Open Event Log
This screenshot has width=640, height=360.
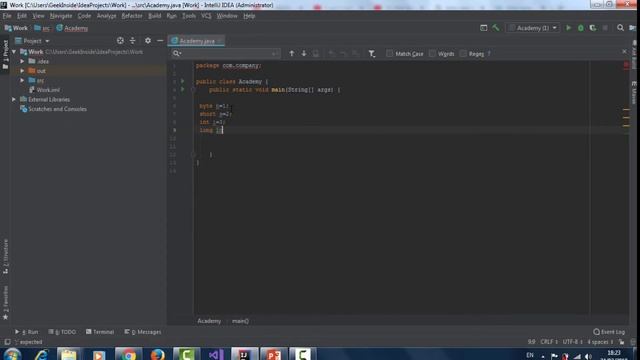[609, 332]
